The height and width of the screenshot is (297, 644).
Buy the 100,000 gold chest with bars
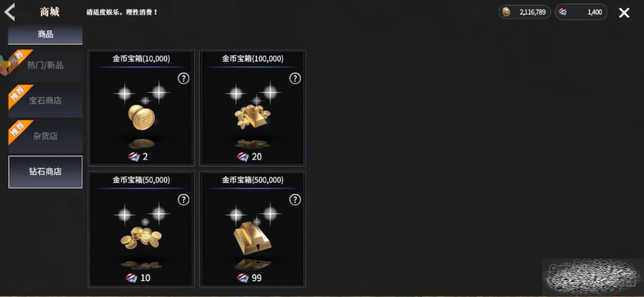[252, 108]
